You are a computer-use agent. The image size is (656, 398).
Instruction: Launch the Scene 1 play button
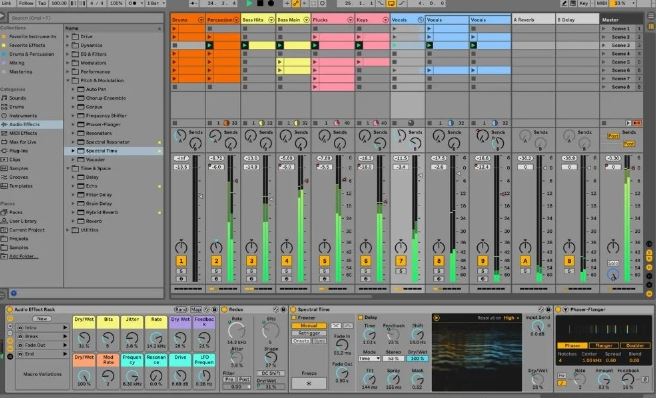tap(604, 28)
